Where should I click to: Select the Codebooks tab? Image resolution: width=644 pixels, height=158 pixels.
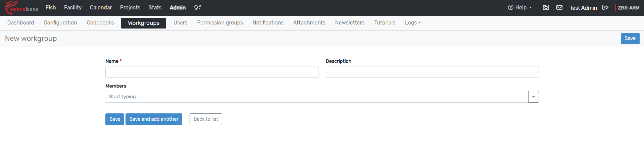(x=100, y=22)
